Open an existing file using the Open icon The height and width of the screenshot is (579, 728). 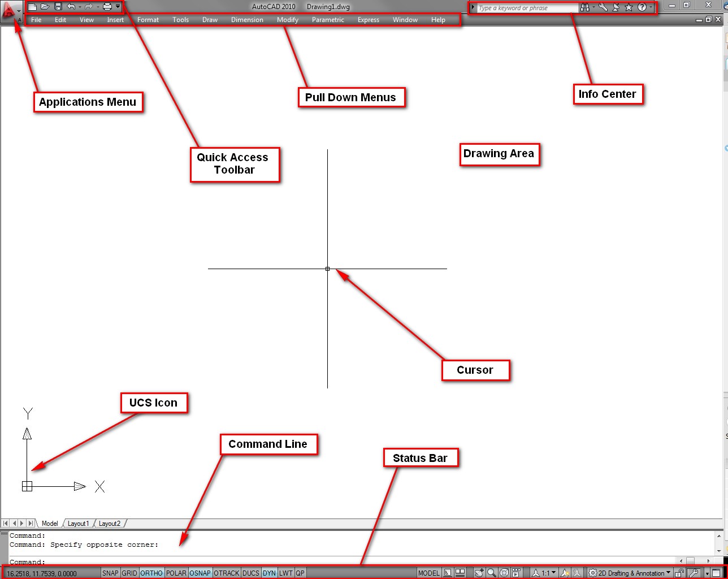pos(45,7)
